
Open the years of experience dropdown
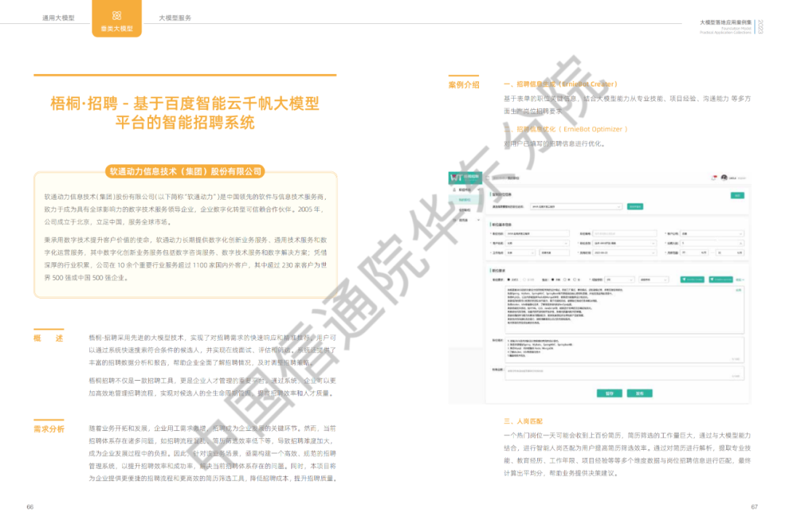pyautogui.click(x=619, y=280)
